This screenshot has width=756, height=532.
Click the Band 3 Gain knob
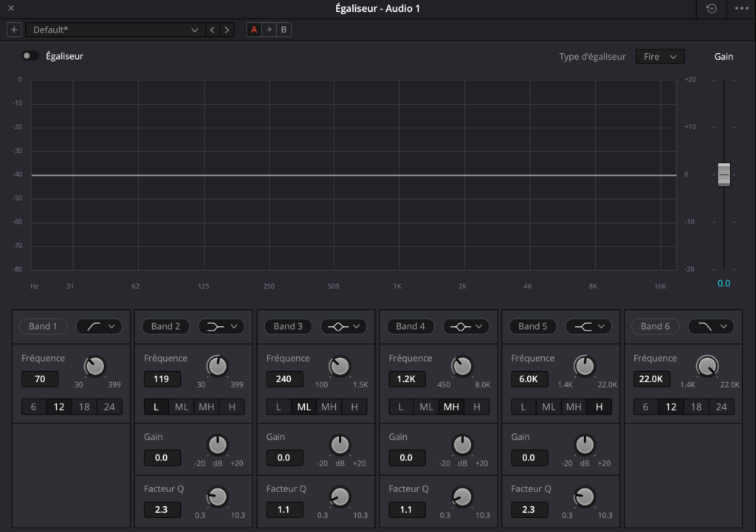click(x=340, y=445)
